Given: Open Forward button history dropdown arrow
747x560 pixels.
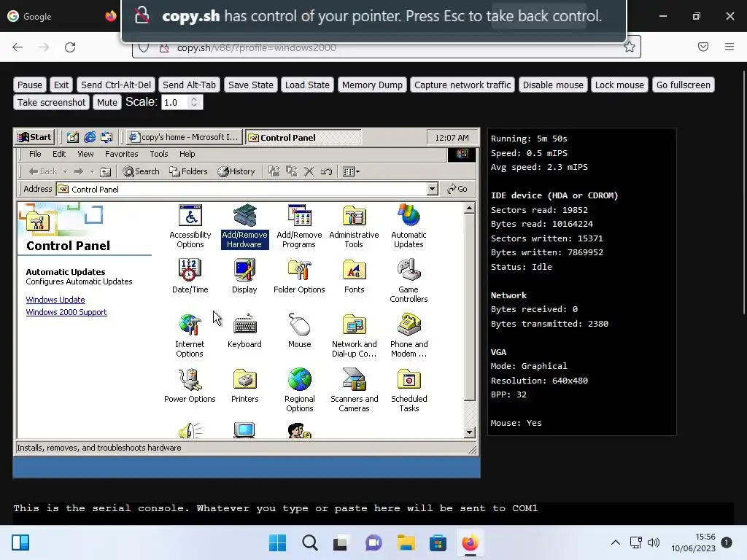Looking at the screenshot, I should (x=93, y=171).
